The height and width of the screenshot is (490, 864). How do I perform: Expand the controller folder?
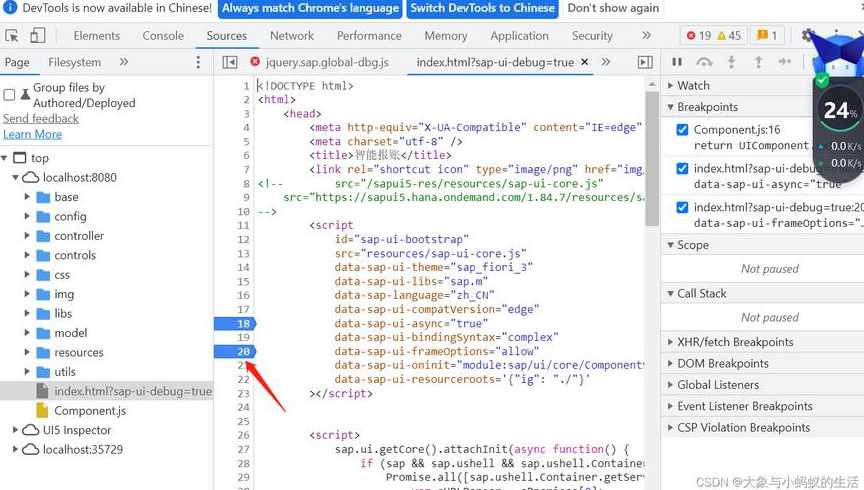click(x=26, y=236)
